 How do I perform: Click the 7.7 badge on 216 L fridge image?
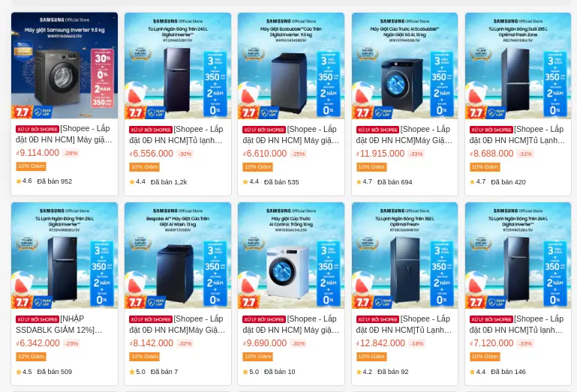pos(21,302)
